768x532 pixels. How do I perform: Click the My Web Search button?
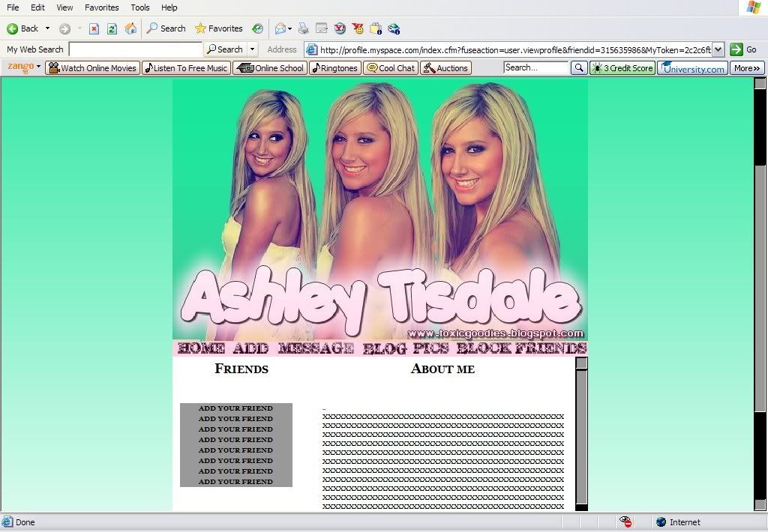(x=226, y=49)
